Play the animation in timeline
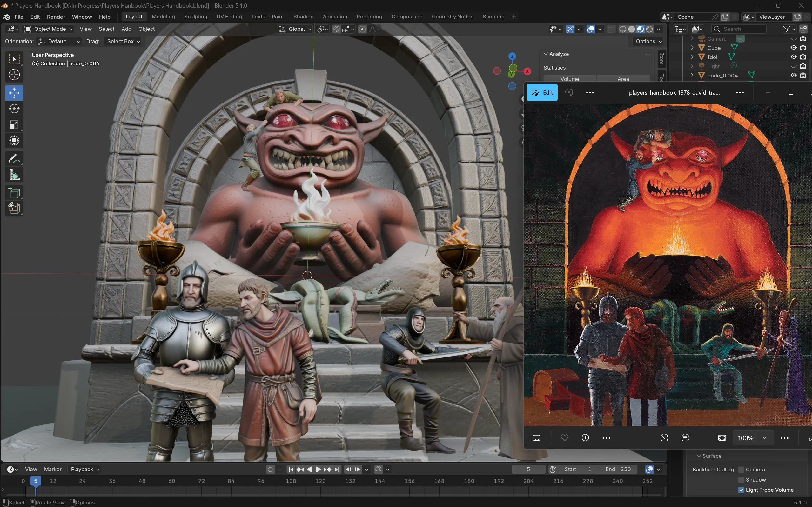Viewport: 812px width, 507px height. click(318, 470)
